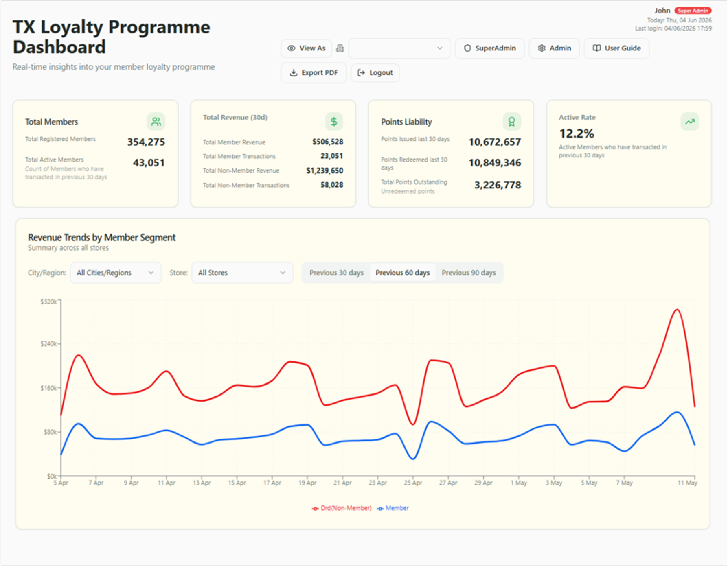Open the empty View As dropdown
This screenshot has height=566, width=728.
pos(399,48)
